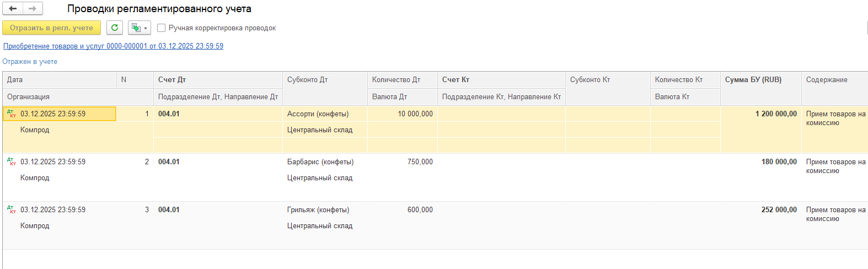The image size is (868, 269).
Task: Select the Грильяж (конфеты) cell
Action: [318, 210]
